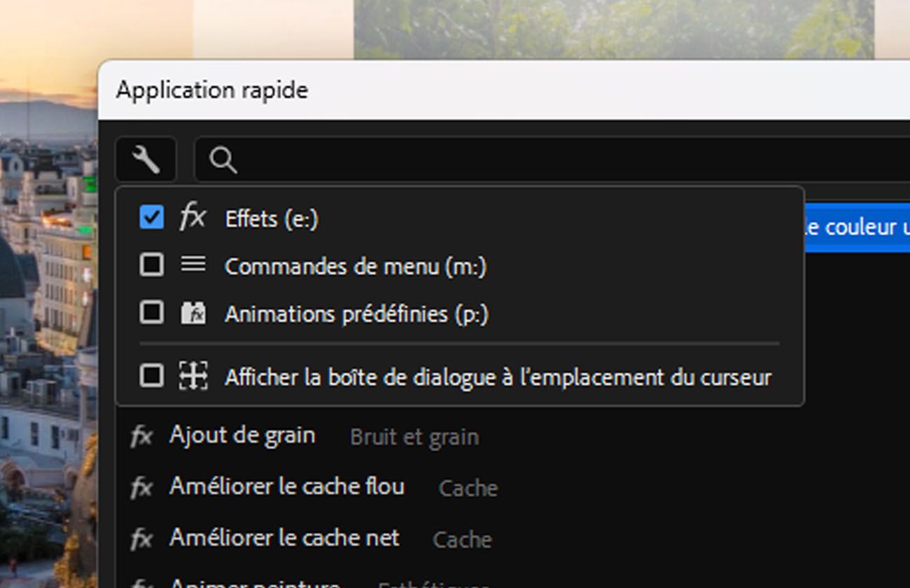The image size is (910, 588).
Task: Enable the Commandes de menu checkbox
Action: pos(152,265)
